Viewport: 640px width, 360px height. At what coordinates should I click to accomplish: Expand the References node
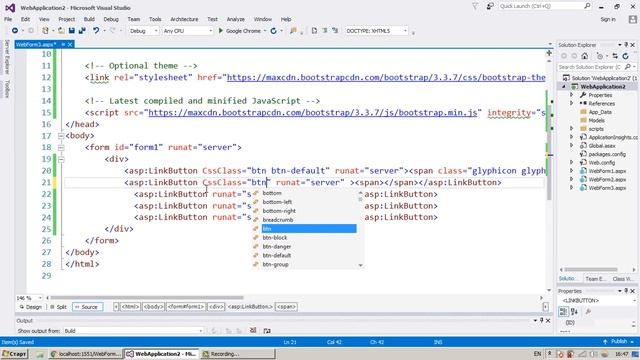[x=571, y=103]
